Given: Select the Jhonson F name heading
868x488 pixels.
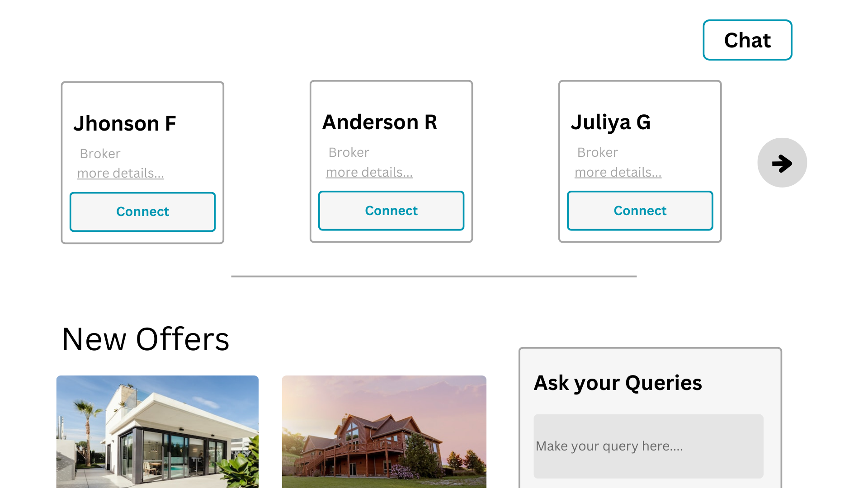Looking at the screenshot, I should click(x=125, y=124).
